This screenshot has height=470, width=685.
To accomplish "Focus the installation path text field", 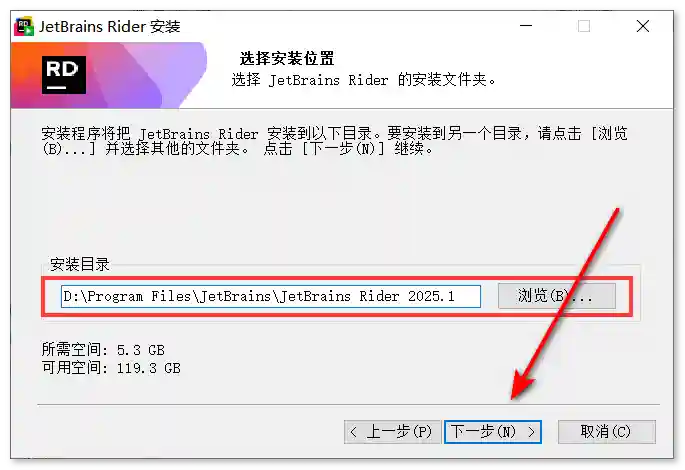I will [x=270, y=296].
